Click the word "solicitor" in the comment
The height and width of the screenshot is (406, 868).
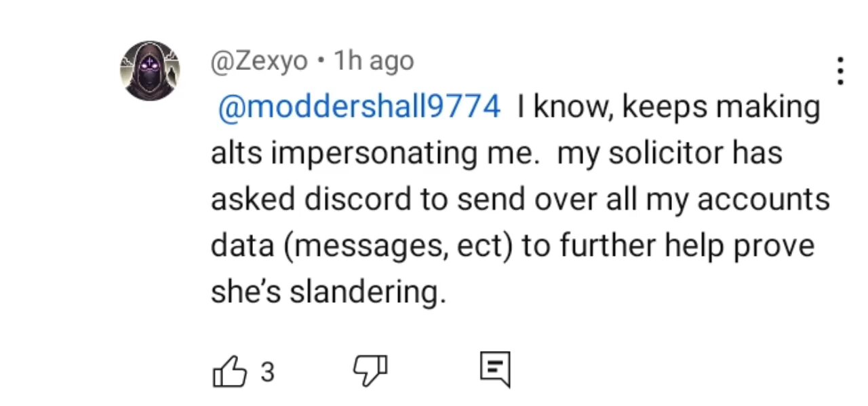[666, 153]
